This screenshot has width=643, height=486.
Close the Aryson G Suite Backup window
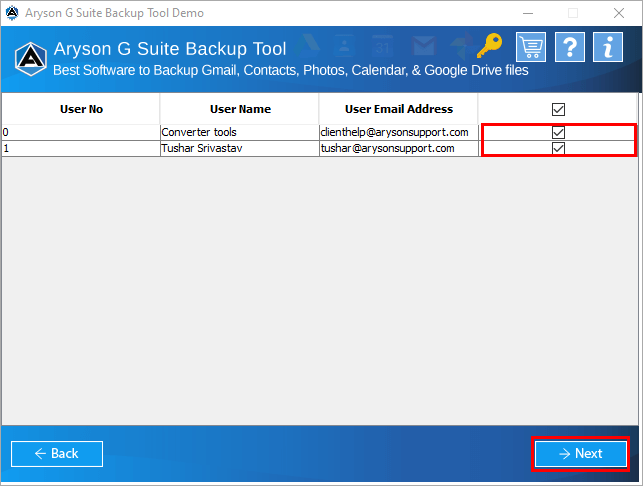pyautogui.click(x=619, y=13)
